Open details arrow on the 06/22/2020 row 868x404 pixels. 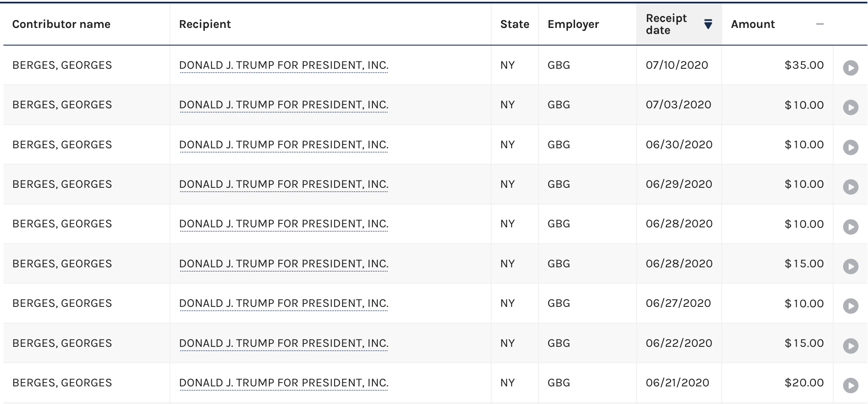850,346
